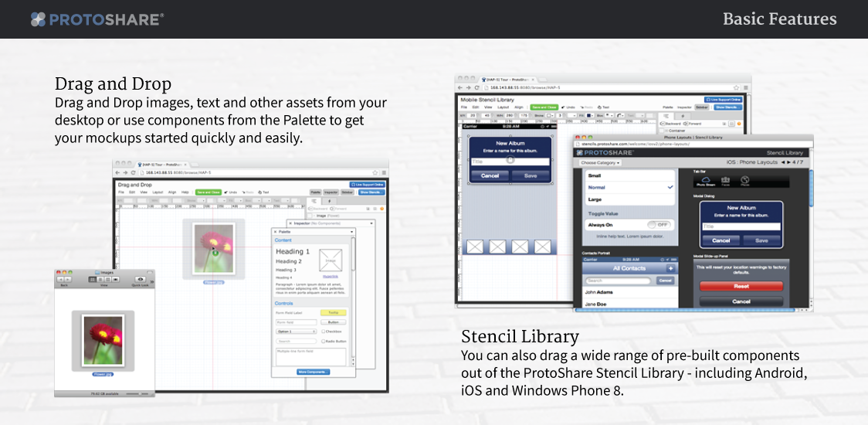Click Save and Close in Drag and Drop editor
This screenshot has width=868, height=425.
[209, 192]
